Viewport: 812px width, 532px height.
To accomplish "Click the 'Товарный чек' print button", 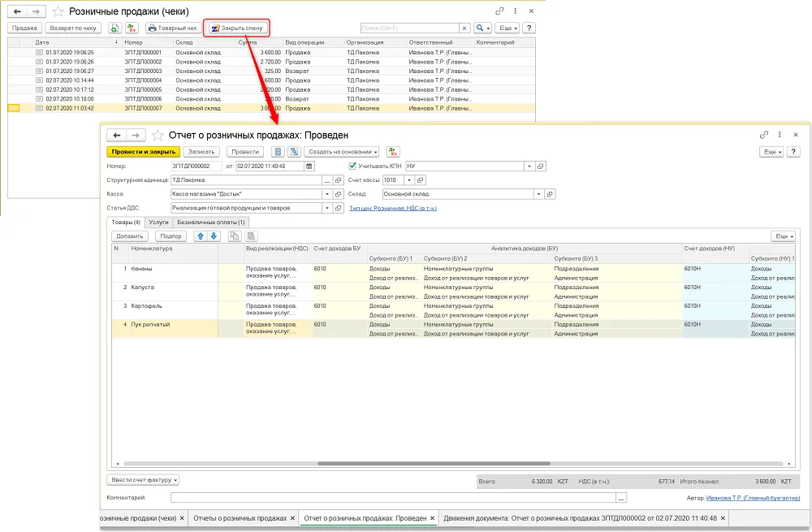I will pyautogui.click(x=172, y=28).
